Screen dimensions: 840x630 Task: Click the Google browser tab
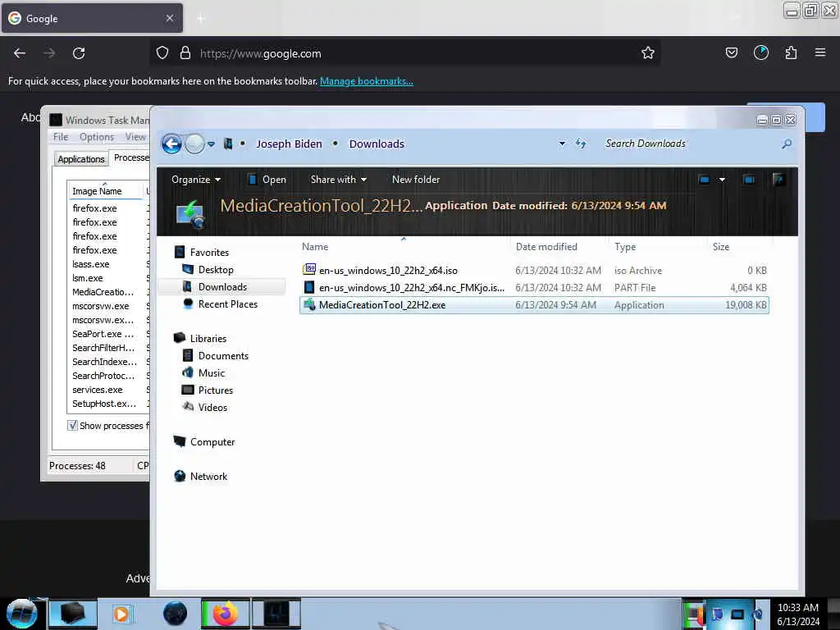[92, 18]
